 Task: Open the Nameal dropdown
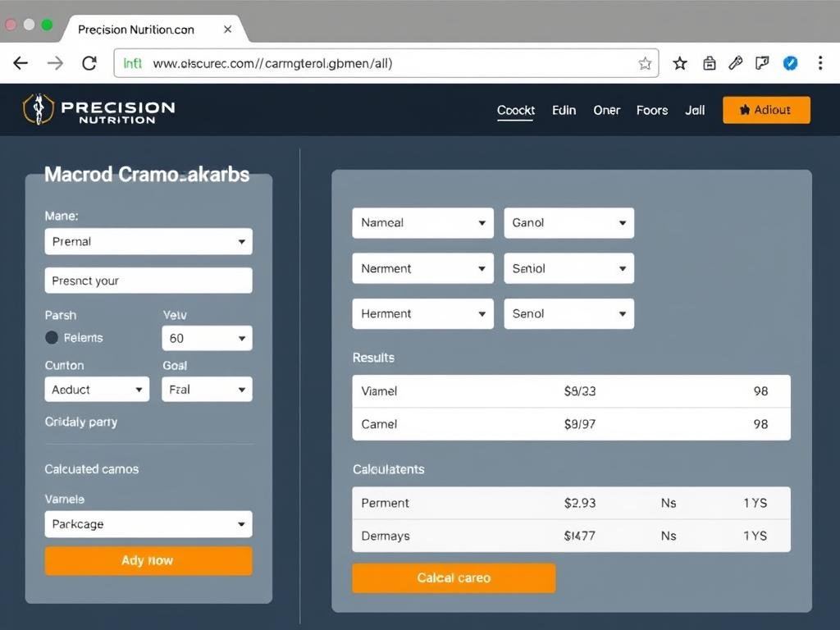point(422,222)
